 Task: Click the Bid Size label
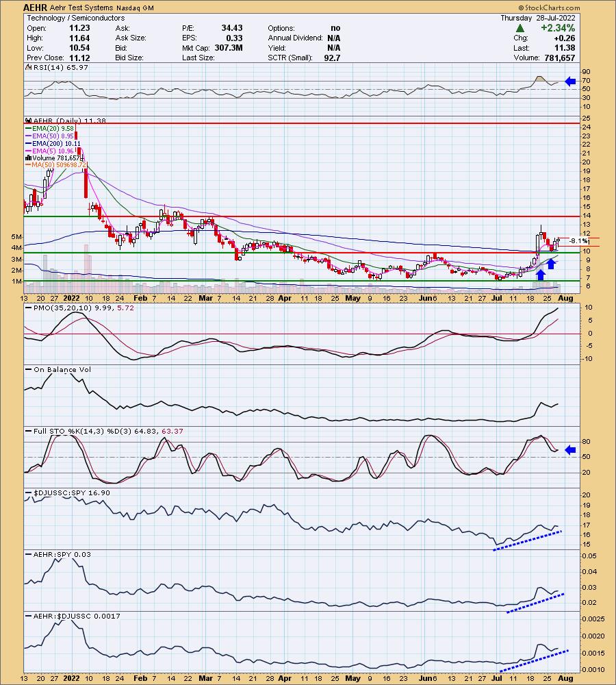coord(129,58)
